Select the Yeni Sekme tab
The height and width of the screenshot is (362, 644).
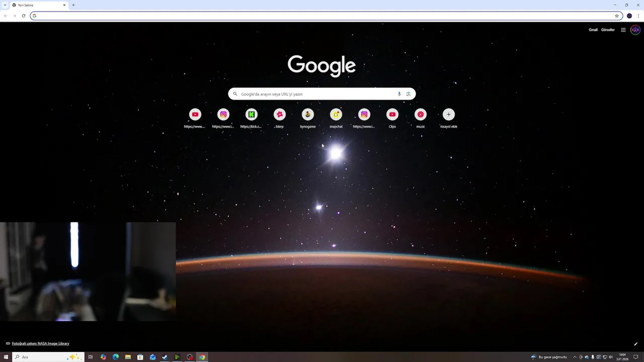pos(39,5)
